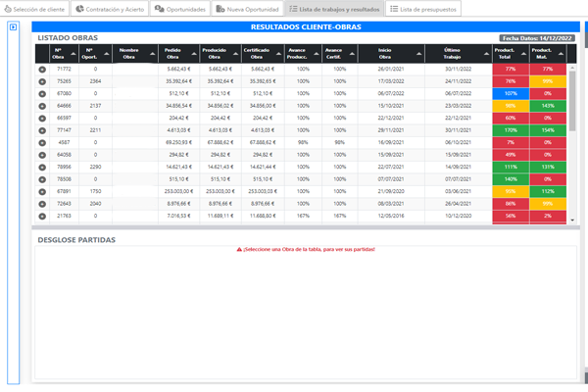Click the Oportunidades tab icon

coord(160,8)
